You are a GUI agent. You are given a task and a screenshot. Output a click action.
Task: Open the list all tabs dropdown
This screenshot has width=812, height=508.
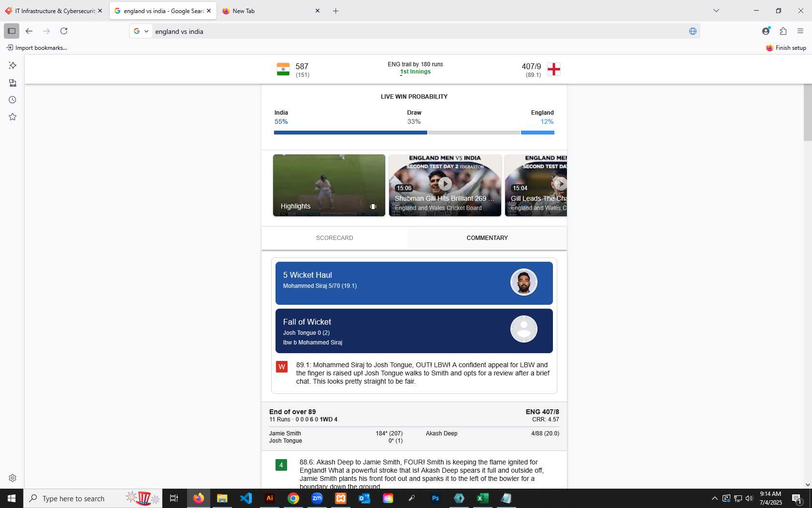pyautogui.click(x=716, y=11)
